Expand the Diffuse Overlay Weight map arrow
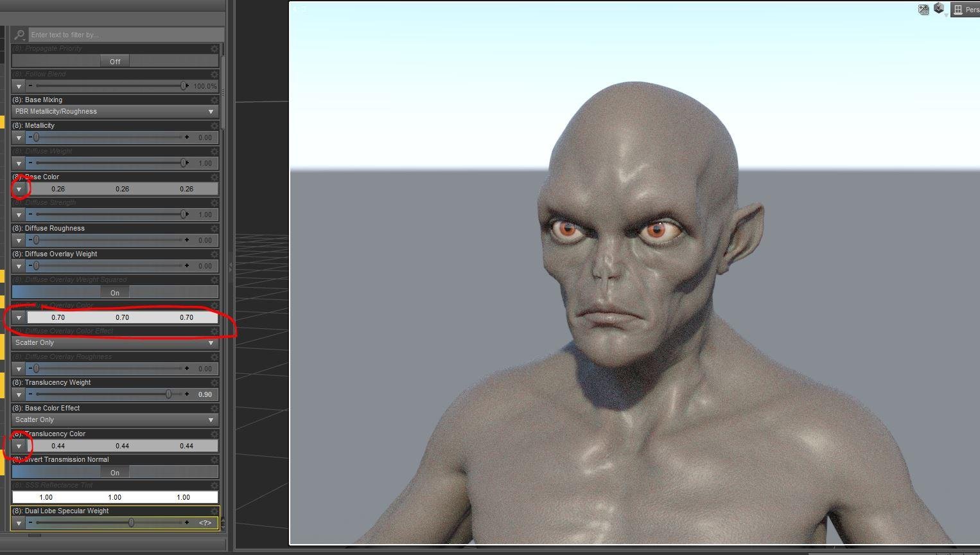 19,266
